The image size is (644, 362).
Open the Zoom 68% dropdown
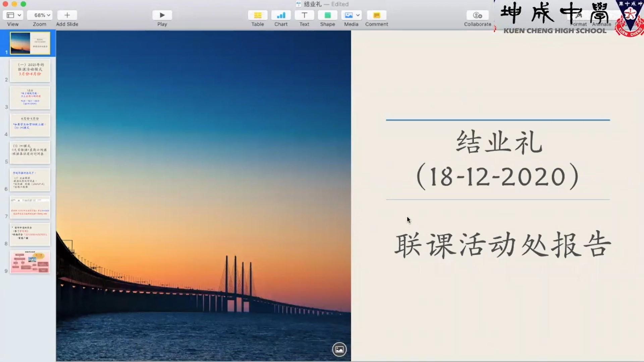[40, 15]
